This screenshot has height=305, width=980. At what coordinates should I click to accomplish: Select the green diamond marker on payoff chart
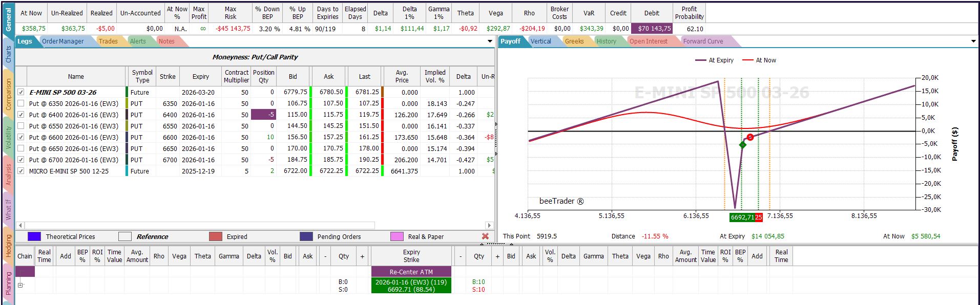point(743,145)
